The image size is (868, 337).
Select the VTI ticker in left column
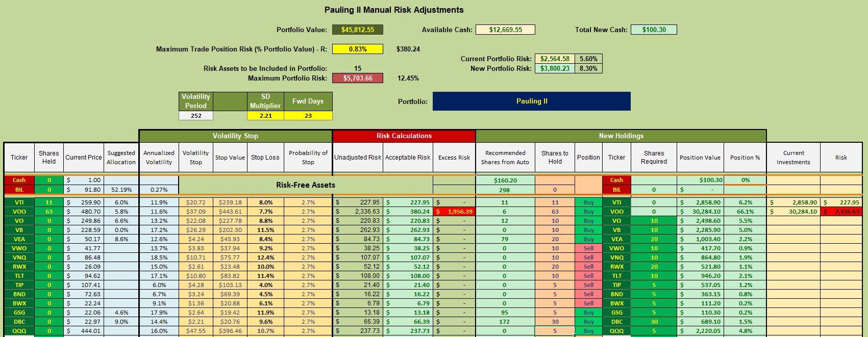(19, 202)
